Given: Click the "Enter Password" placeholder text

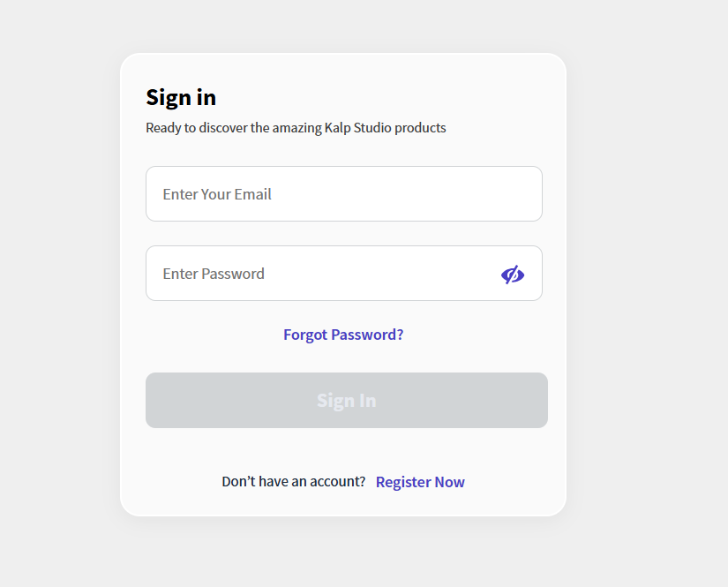Looking at the screenshot, I should 214,274.
